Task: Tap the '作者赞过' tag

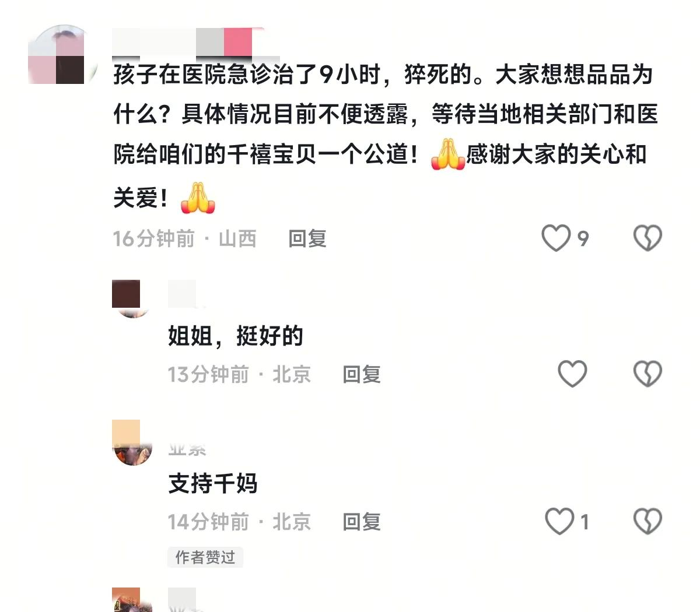Action: pos(205,557)
